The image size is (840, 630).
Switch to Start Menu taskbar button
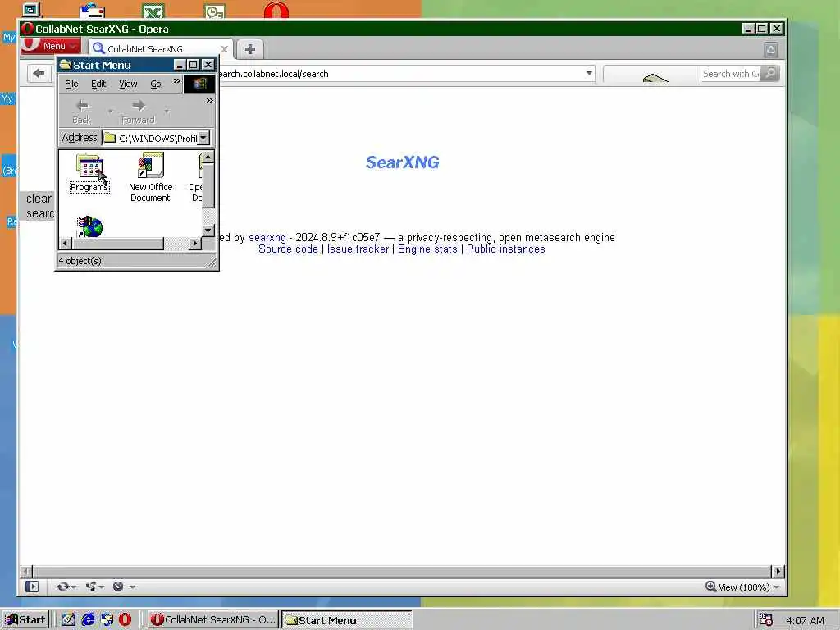(347, 620)
